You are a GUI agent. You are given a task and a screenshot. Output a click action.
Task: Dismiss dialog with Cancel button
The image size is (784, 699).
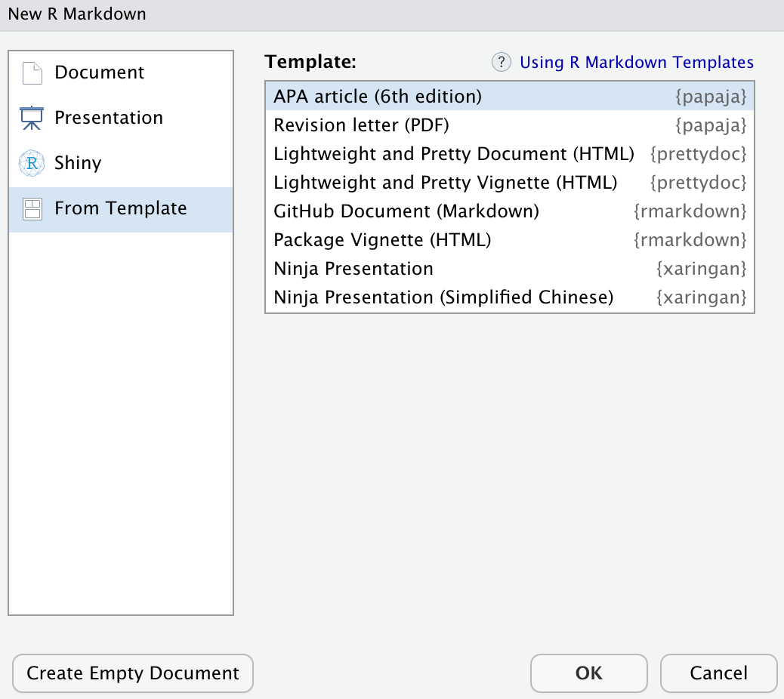[718, 673]
